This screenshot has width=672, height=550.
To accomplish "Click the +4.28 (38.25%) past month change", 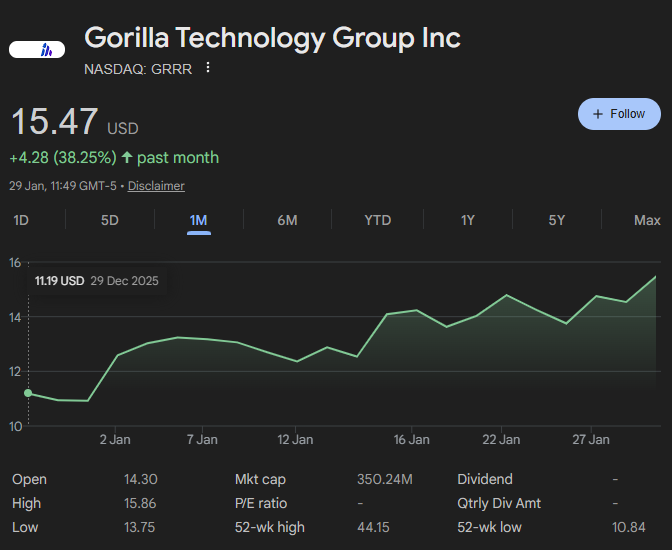I will pyautogui.click(x=114, y=158).
